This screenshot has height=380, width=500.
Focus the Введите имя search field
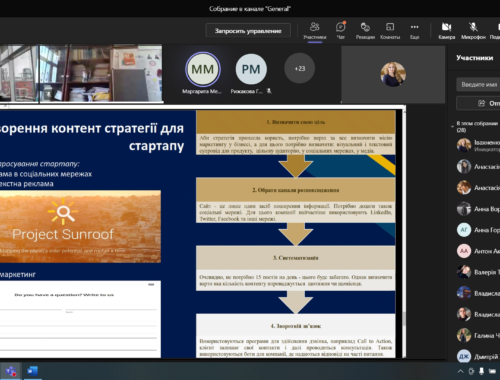click(478, 85)
